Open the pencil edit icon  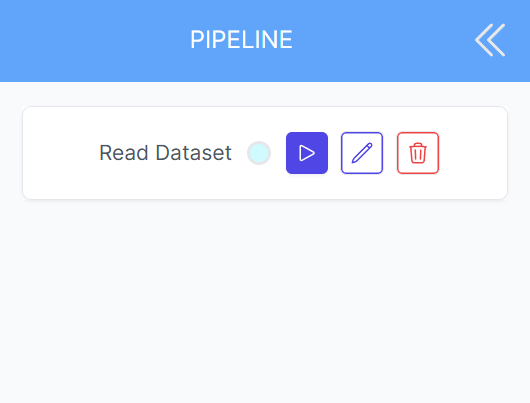pyautogui.click(x=362, y=153)
